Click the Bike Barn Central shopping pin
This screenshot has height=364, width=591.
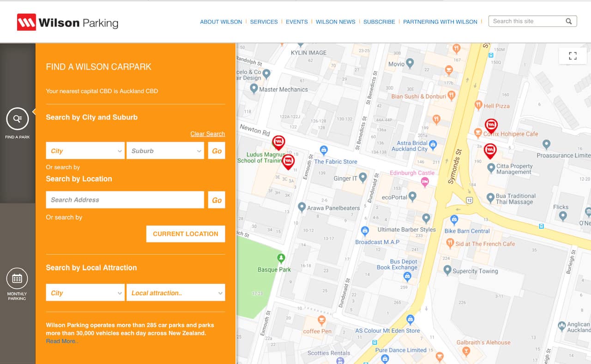tap(454, 220)
